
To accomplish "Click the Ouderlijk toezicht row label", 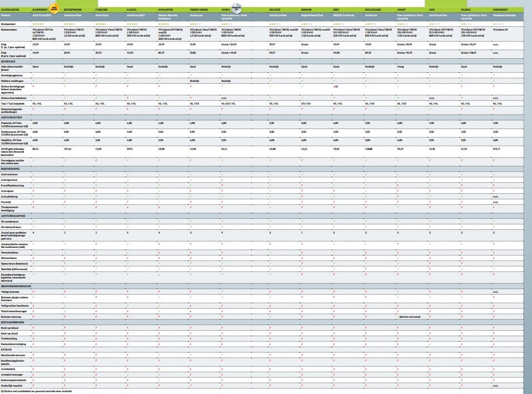I will coord(12,386).
